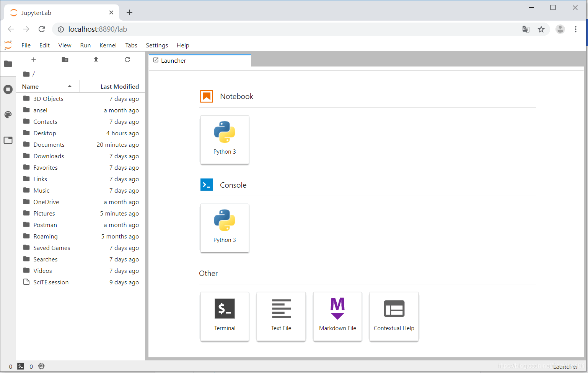Select the Music folder
588x373 pixels.
pyautogui.click(x=81, y=190)
